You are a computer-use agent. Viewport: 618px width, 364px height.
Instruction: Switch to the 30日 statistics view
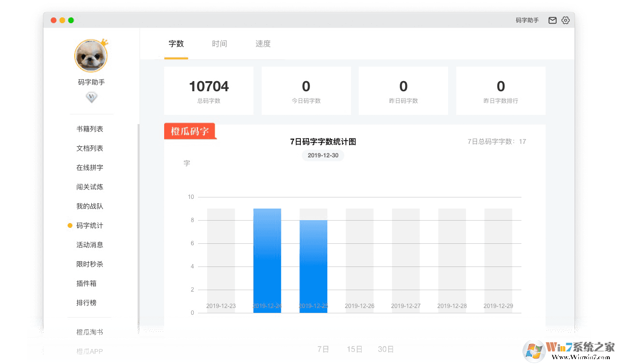tap(386, 349)
